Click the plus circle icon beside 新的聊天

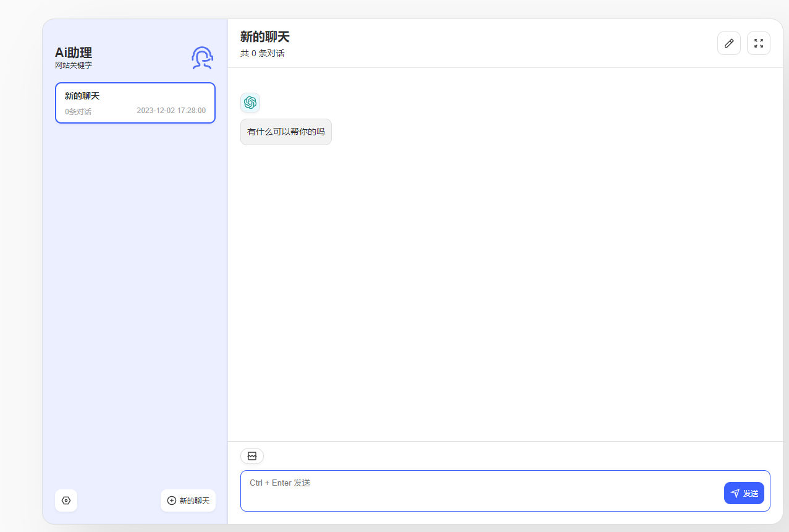click(172, 500)
